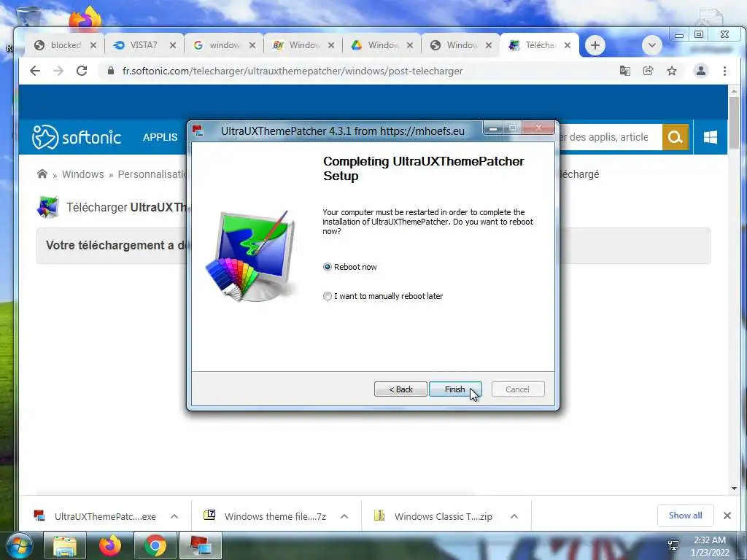Open the Windows breadcrumb link

click(x=83, y=174)
